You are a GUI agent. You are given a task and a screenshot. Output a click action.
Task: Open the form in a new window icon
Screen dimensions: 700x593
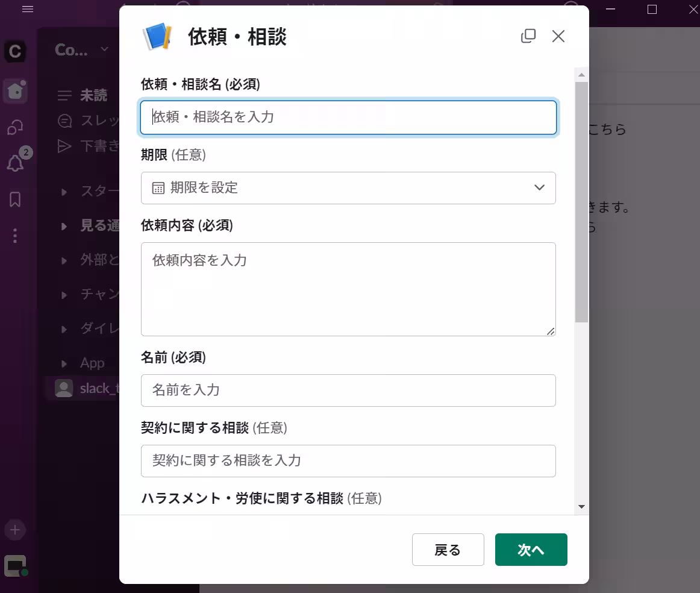click(x=528, y=36)
